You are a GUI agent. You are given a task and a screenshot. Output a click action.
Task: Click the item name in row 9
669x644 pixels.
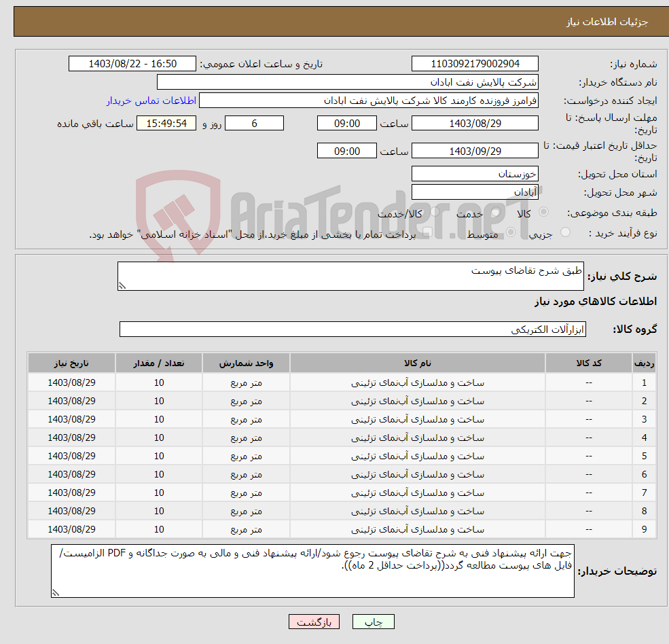(x=418, y=530)
